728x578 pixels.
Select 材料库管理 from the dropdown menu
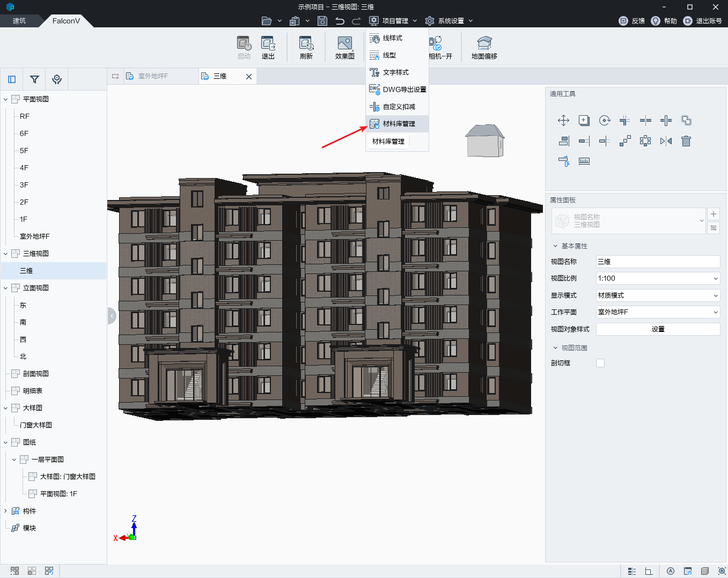398,124
